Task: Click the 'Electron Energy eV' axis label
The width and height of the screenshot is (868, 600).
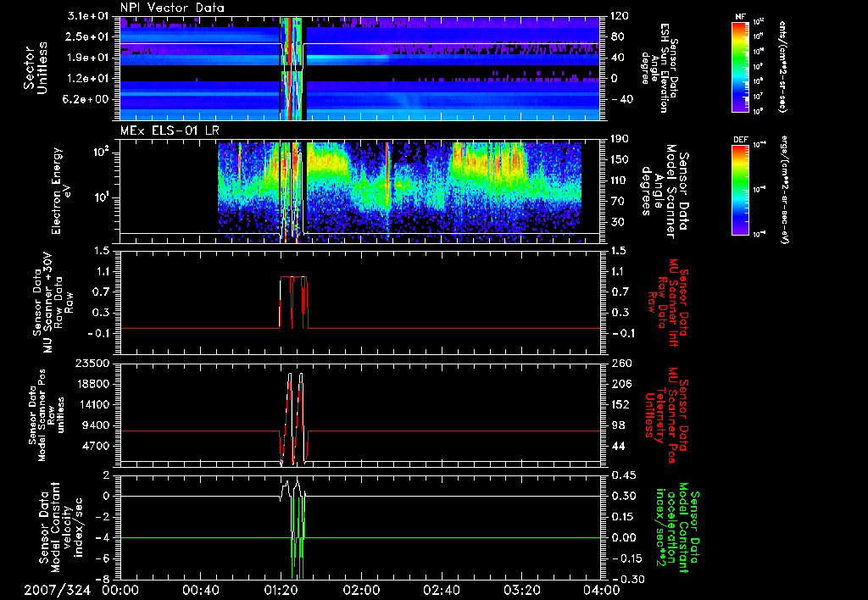Action: (61, 191)
